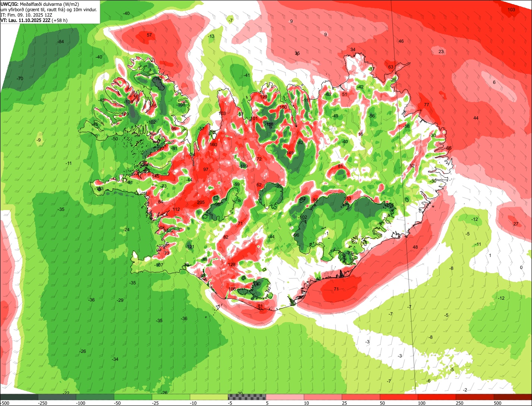Click the title line 'UWC/IG: Meðalflæði dulvarma (W/m2)'
Image resolution: width=532 pixels, height=406 pixels.
coord(40,4)
